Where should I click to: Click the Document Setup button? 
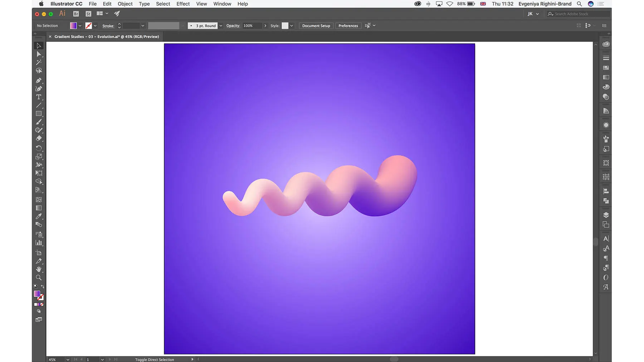pos(316,26)
